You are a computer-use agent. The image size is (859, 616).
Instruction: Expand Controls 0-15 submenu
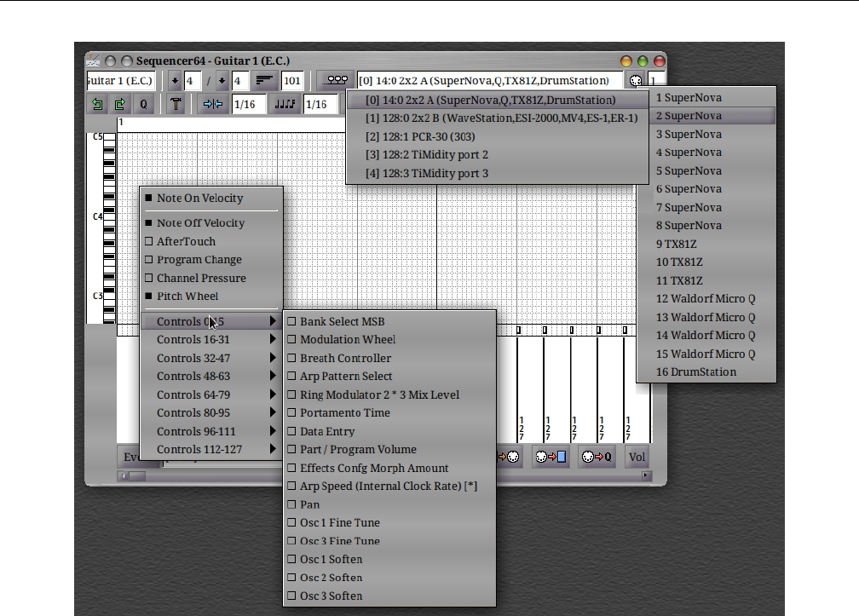pyautogui.click(x=211, y=321)
